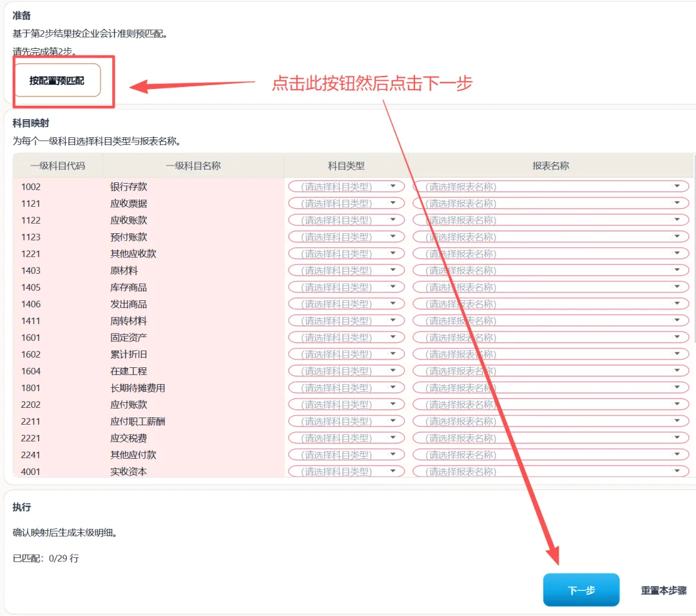Open 报表名称 dropdown for 在建工程
Image resolution: width=696 pixels, height=616 pixels.
click(x=550, y=371)
